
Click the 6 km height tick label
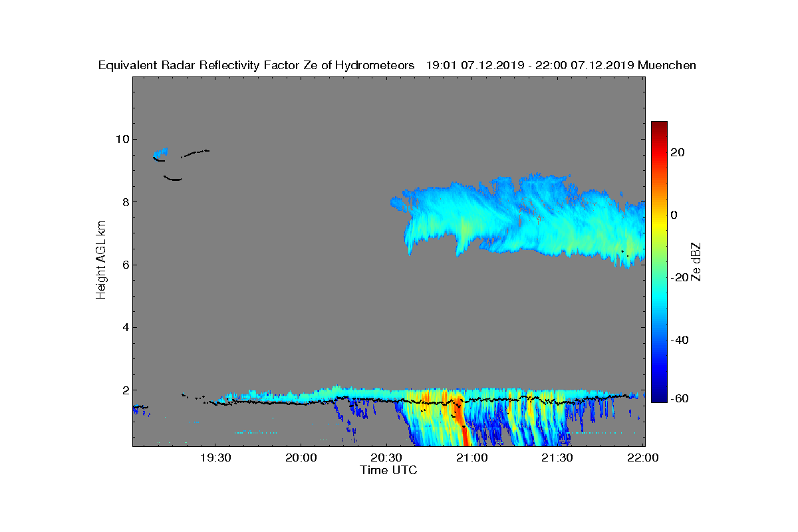point(125,265)
